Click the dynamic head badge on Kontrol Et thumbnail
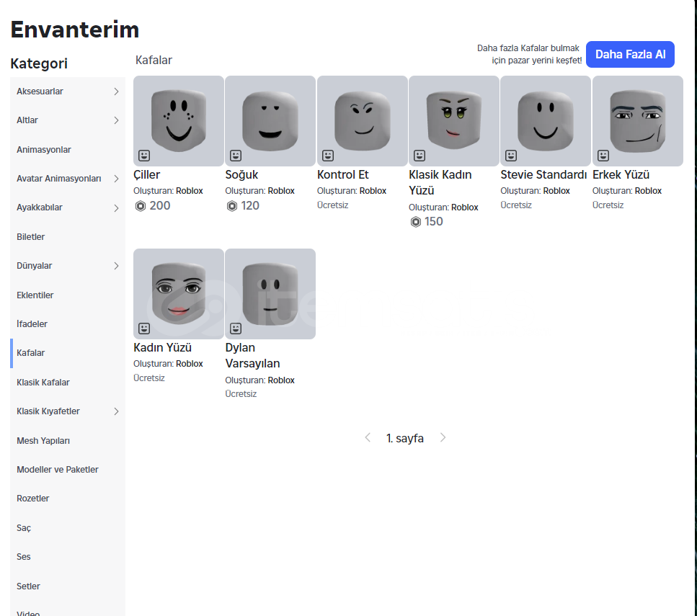 coord(328,156)
